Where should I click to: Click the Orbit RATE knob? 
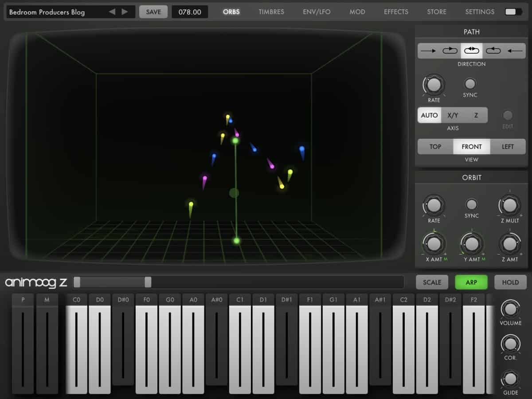(434, 205)
